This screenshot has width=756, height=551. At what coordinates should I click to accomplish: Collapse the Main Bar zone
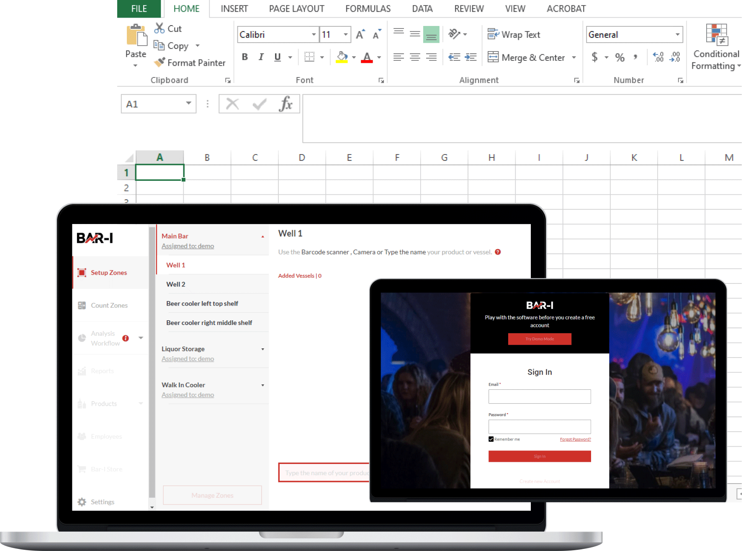(263, 237)
